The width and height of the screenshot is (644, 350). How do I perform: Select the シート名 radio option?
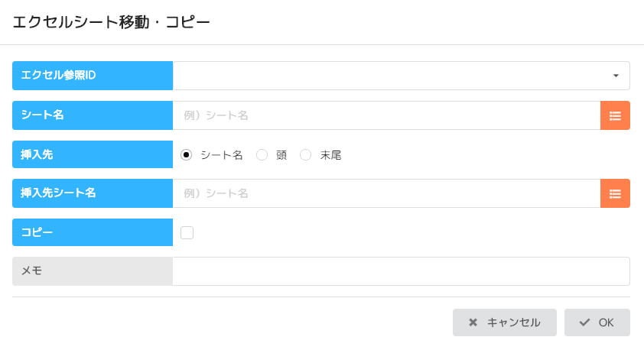pos(186,155)
